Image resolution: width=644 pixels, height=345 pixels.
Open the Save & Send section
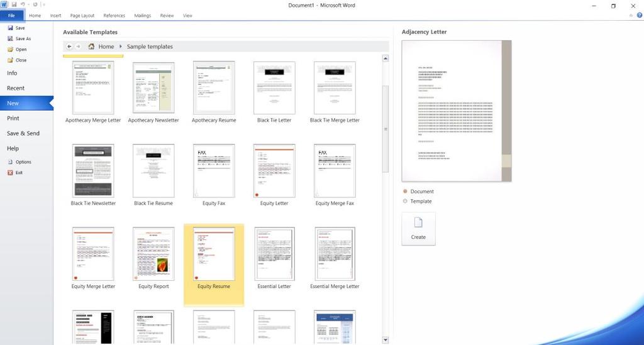[x=23, y=133]
